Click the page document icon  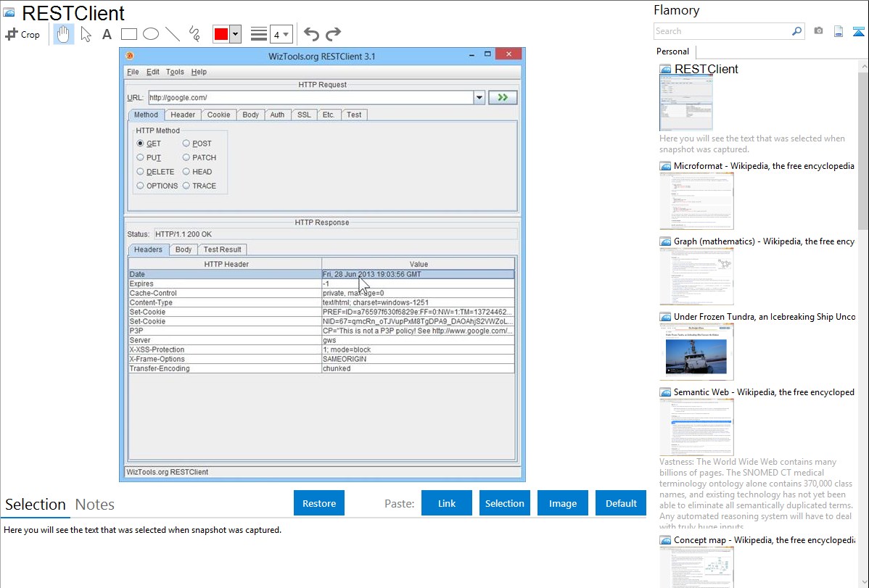click(839, 31)
